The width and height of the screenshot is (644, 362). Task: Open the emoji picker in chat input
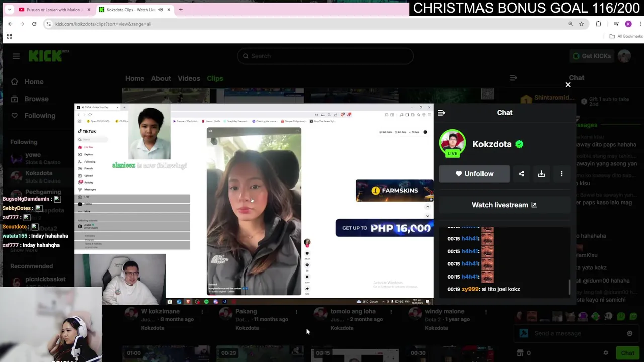point(629,333)
